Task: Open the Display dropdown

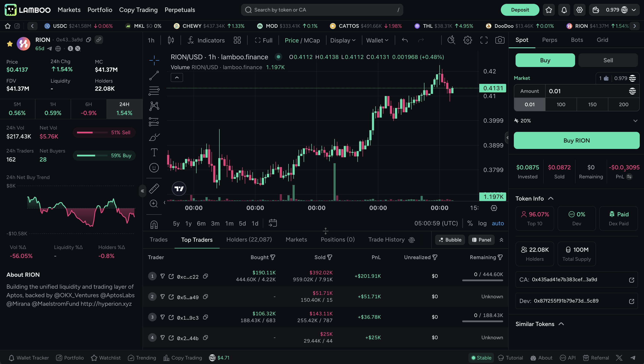Action: pyautogui.click(x=343, y=40)
